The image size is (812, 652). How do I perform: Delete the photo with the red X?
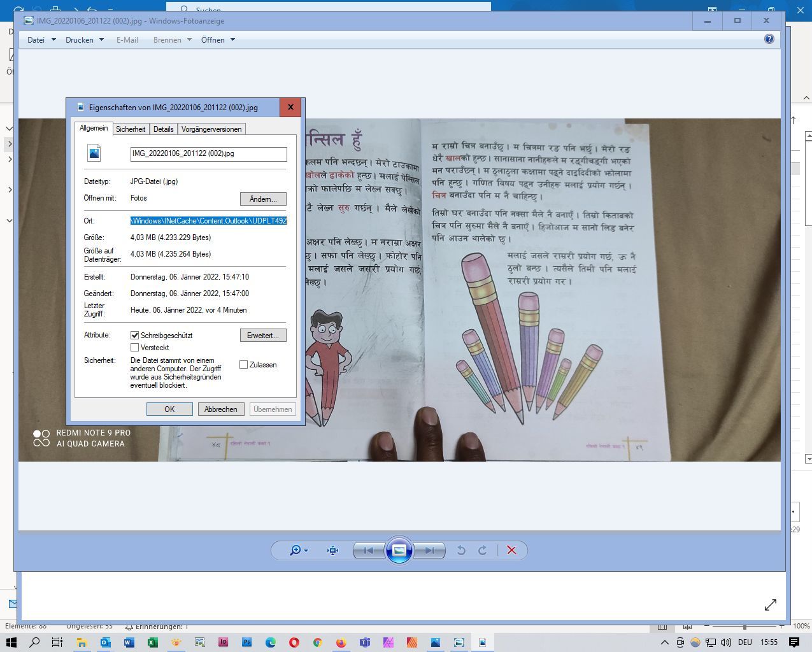(x=511, y=551)
